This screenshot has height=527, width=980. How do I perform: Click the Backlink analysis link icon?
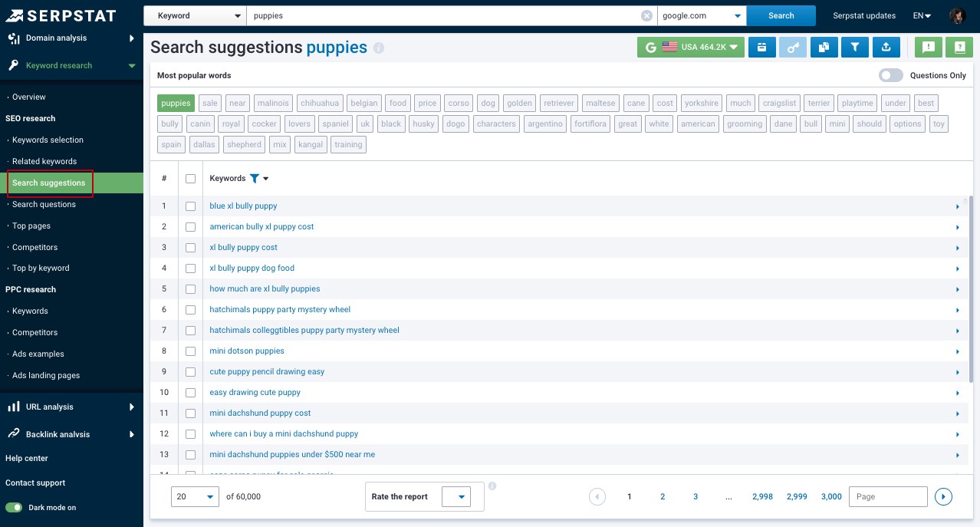14,433
